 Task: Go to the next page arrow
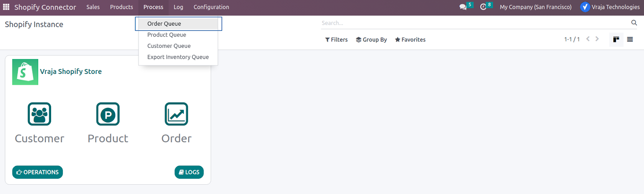tap(597, 39)
